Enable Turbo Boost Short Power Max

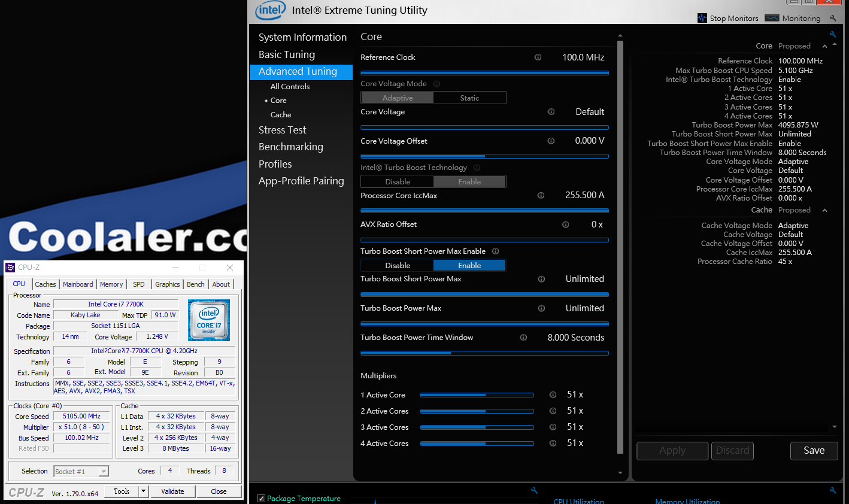[469, 266]
